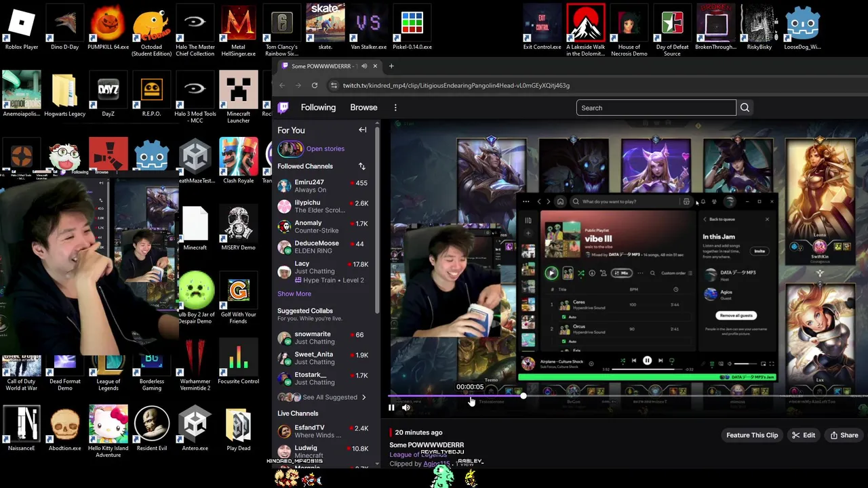868x488 pixels.
Task: Open Etostark__ suggested channel
Action: (323, 378)
